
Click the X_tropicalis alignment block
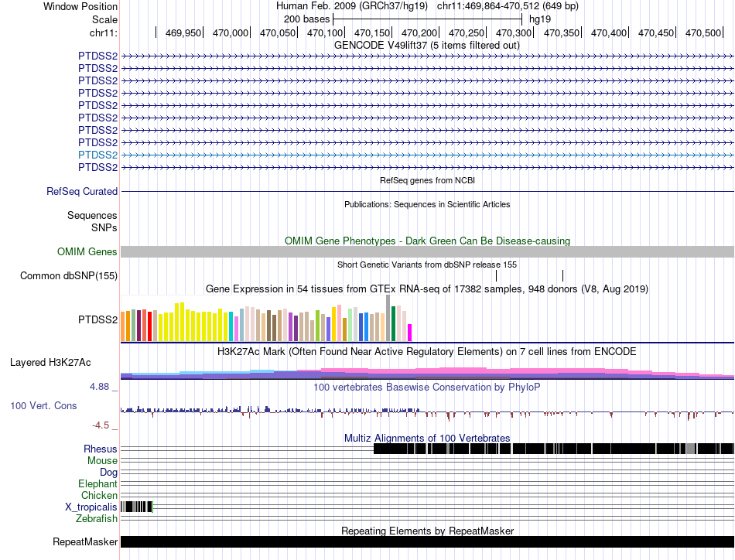point(137,507)
